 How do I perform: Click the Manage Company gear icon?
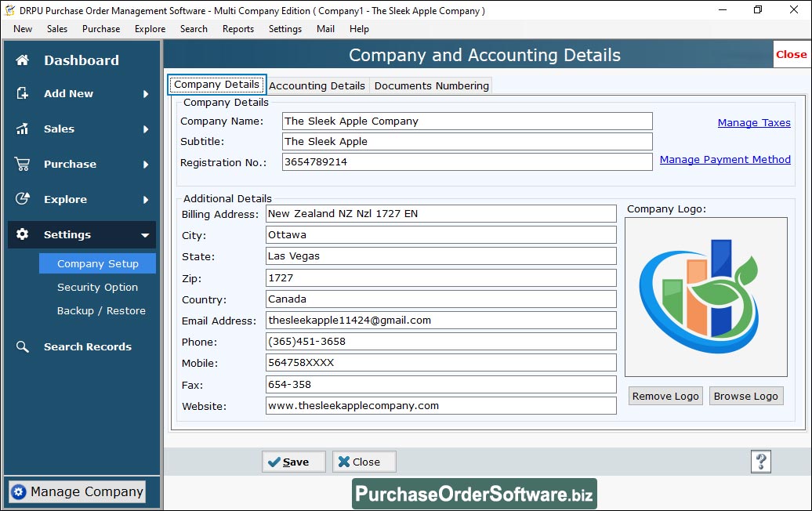[x=19, y=492]
